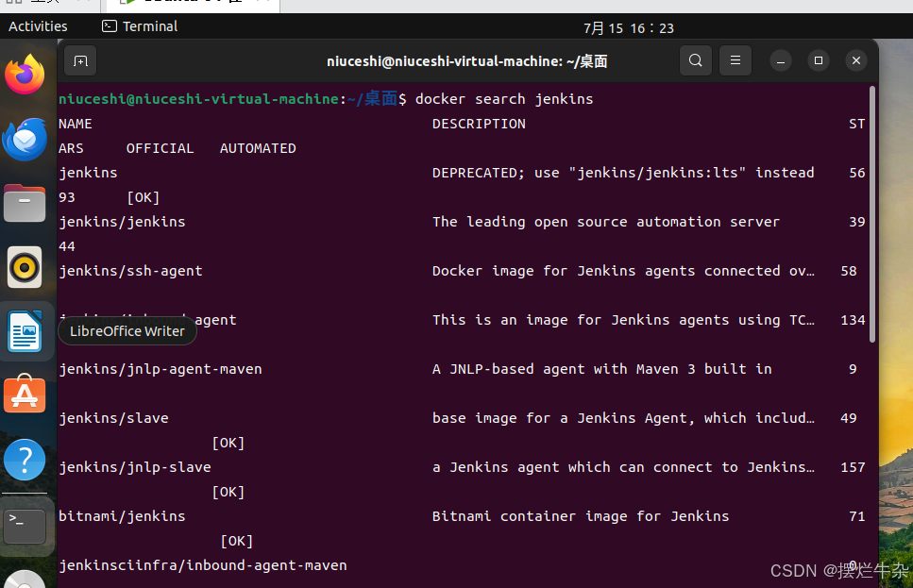The width and height of the screenshot is (913, 588).
Task: Maximize the terminal window
Action: (x=818, y=60)
